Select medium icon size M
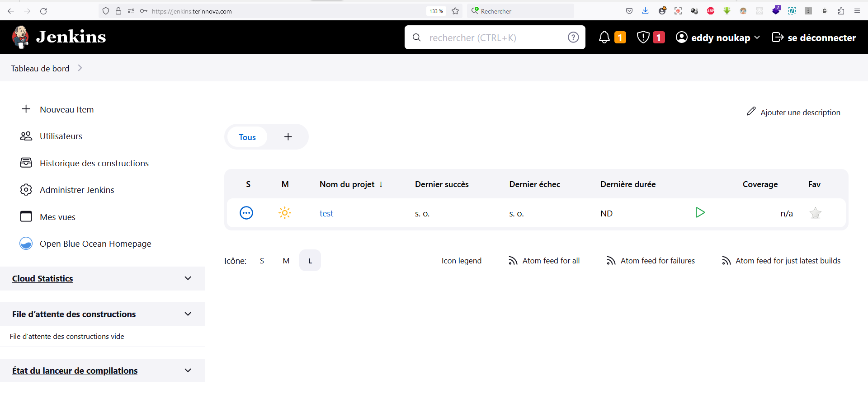The image size is (868, 408). point(286,261)
